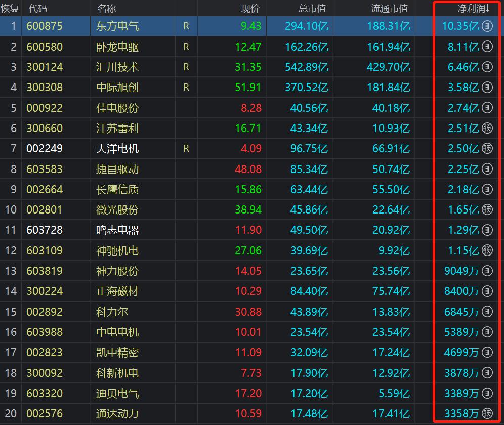Click the Q3 report icon for 迪贝电气
The width and height of the screenshot is (504, 425).
(x=487, y=393)
